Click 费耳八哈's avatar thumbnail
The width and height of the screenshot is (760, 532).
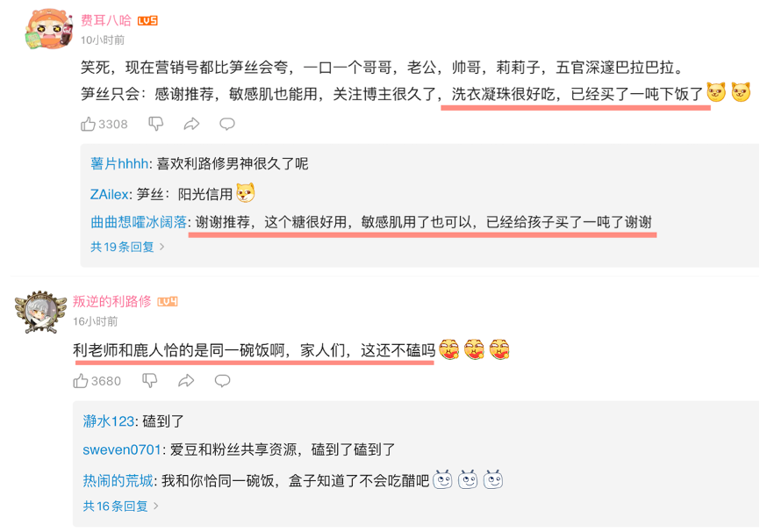pos(48,29)
